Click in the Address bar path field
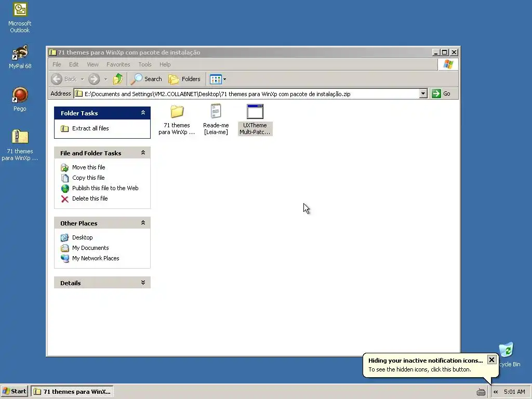The height and width of the screenshot is (399, 532). [x=247, y=94]
